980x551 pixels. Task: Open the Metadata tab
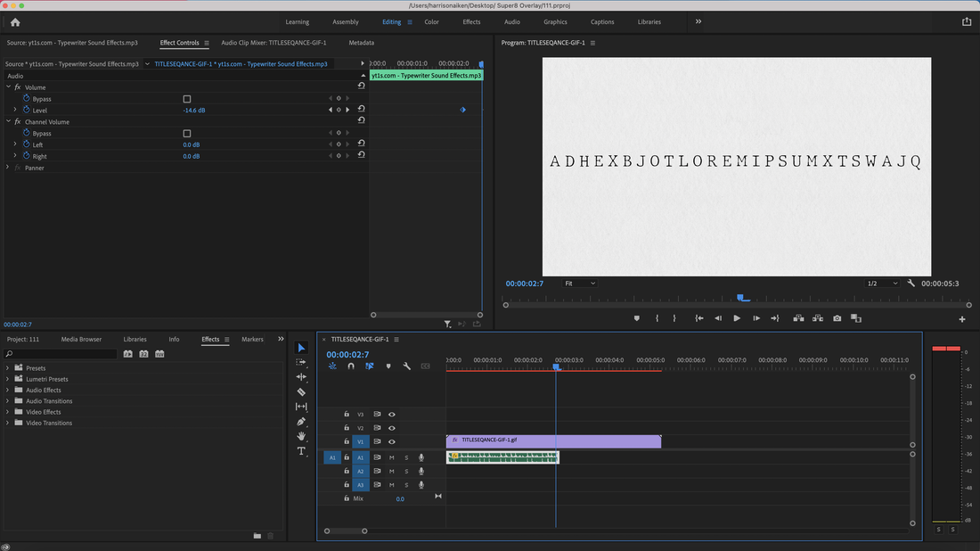click(361, 43)
